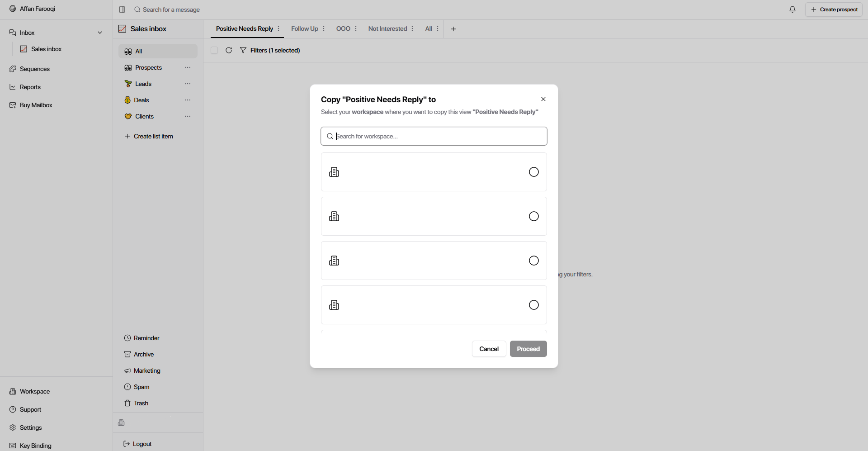Open options menu for Follow Up tab
868x451 pixels.
(x=324, y=28)
